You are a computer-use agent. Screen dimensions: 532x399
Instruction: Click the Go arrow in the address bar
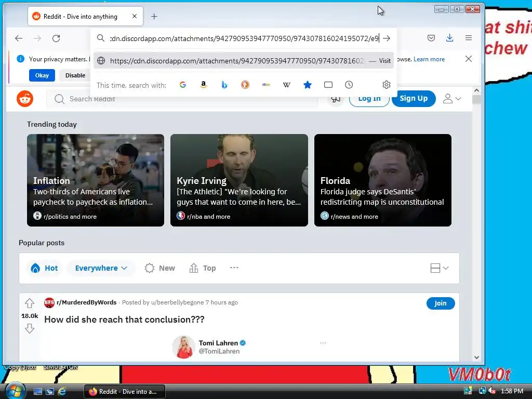pyautogui.click(x=387, y=38)
